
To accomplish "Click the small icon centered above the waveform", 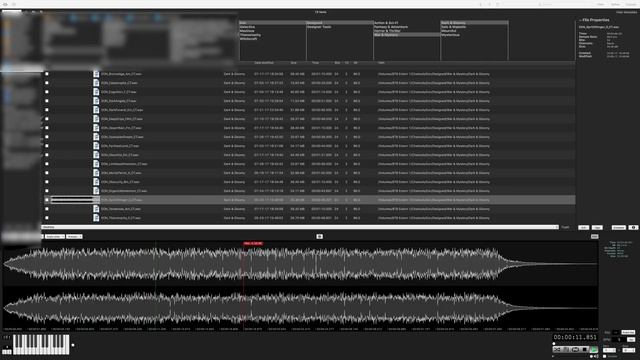I will (x=320, y=236).
